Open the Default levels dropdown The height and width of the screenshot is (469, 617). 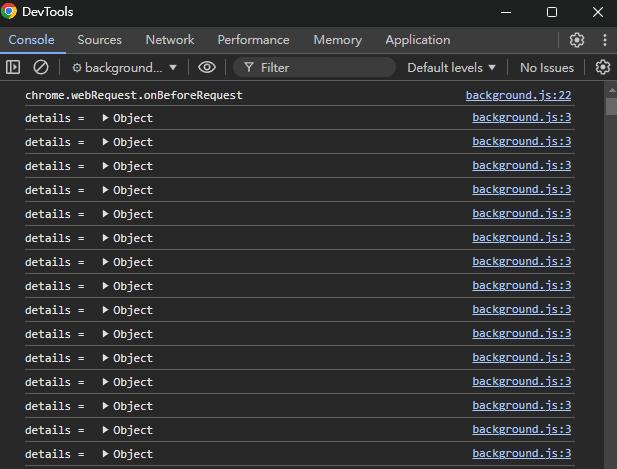pyautogui.click(x=451, y=68)
